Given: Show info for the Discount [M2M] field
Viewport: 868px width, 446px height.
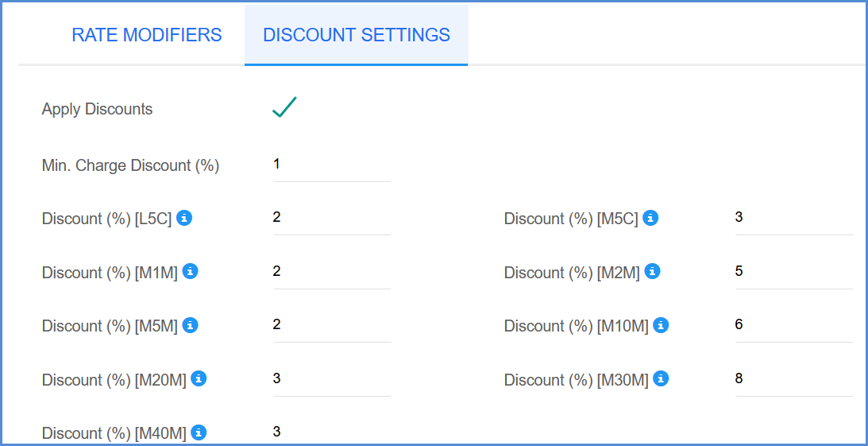Looking at the screenshot, I should (653, 271).
